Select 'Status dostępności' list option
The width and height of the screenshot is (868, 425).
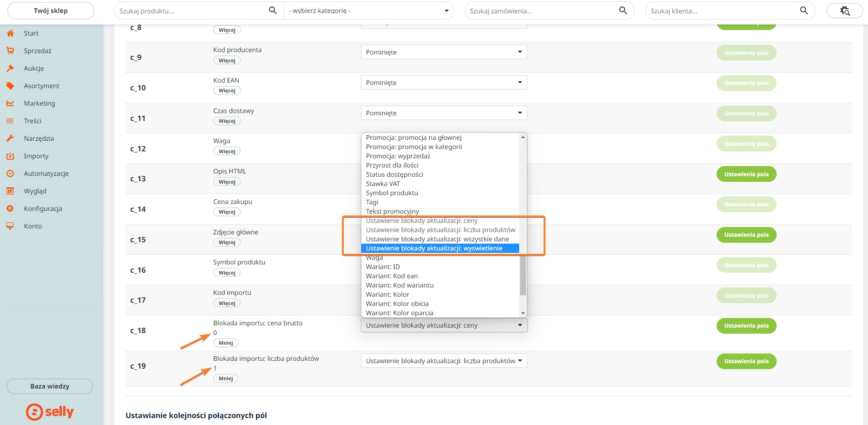pyautogui.click(x=394, y=174)
